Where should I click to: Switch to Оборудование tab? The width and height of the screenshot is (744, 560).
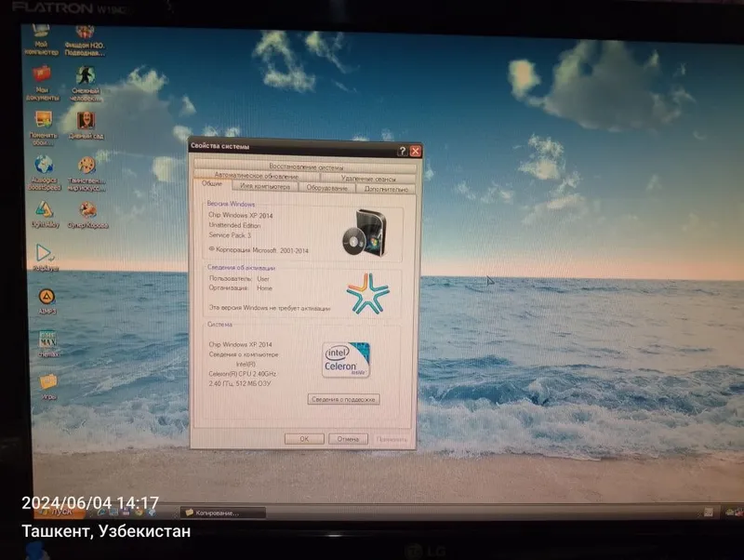pyautogui.click(x=327, y=188)
